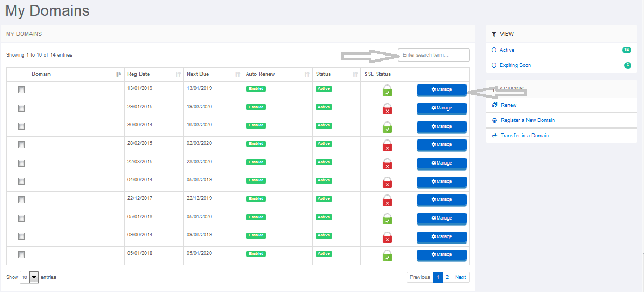
Task: Click the Status column sort icon
Action: coord(355,75)
